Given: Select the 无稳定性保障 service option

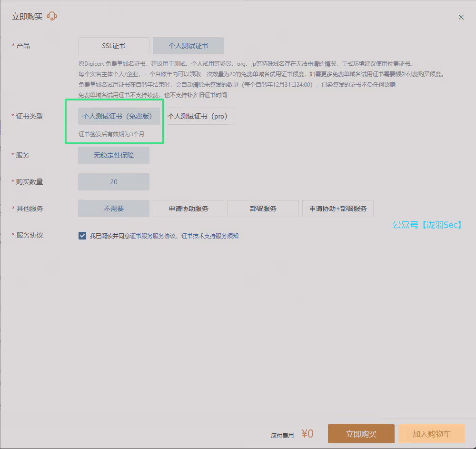Looking at the screenshot, I should point(114,155).
